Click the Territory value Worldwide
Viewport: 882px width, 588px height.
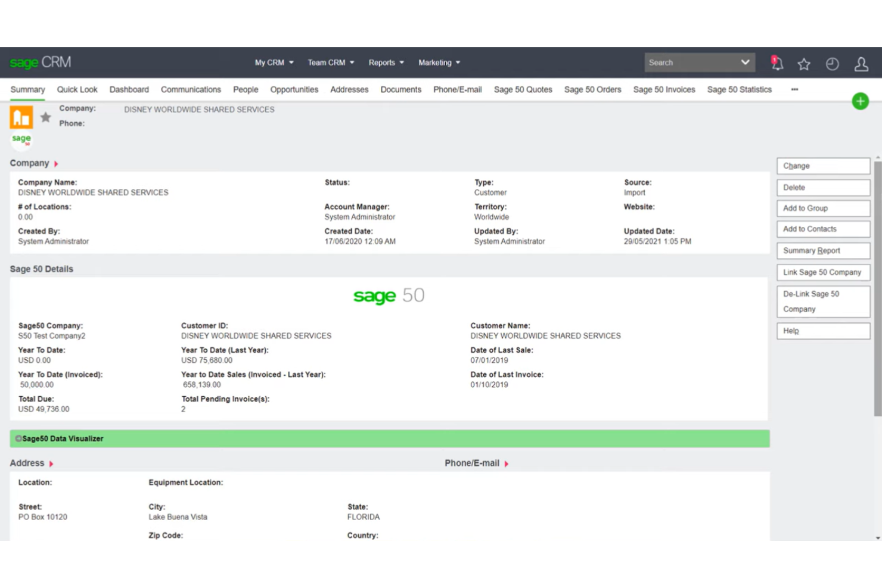pyautogui.click(x=492, y=217)
